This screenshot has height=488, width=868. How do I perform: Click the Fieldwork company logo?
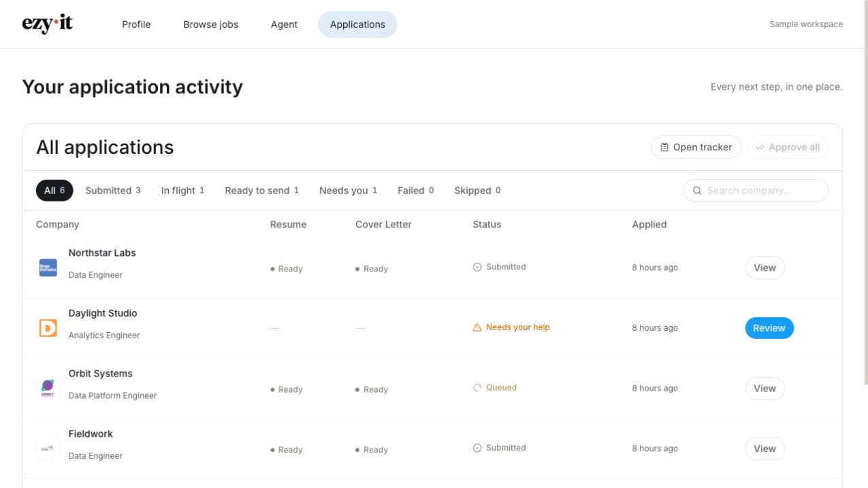pos(48,449)
